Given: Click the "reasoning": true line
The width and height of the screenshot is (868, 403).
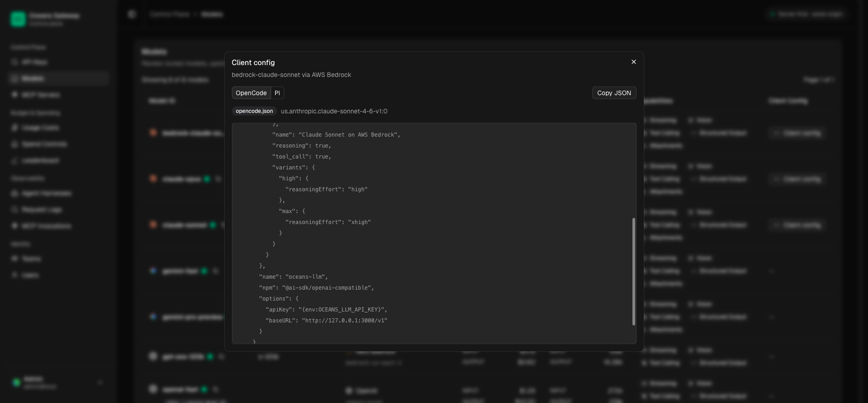Looking at the screenshot, I should click(302, 146).
